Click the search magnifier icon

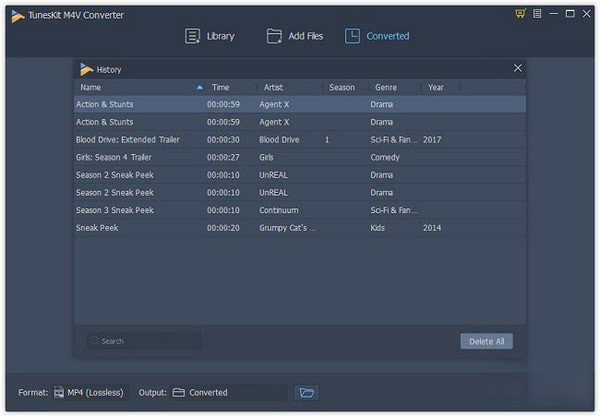(94, 340)
